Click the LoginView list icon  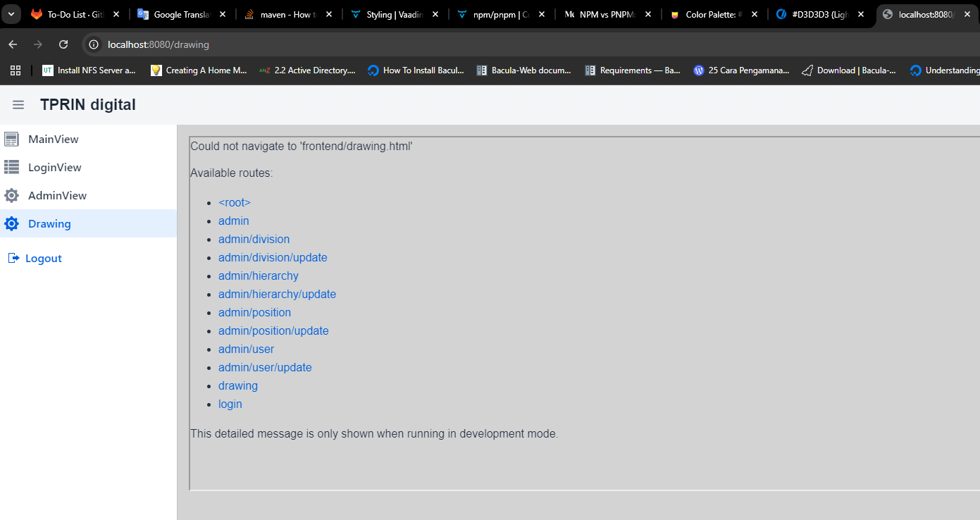(x=11, y=168)
